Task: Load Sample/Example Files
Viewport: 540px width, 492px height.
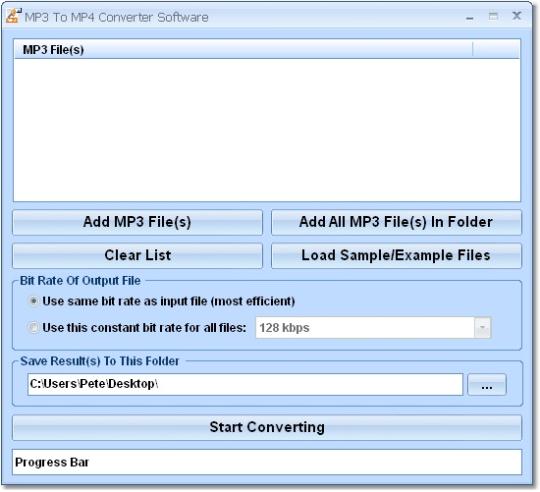Action: coord(396,256)
